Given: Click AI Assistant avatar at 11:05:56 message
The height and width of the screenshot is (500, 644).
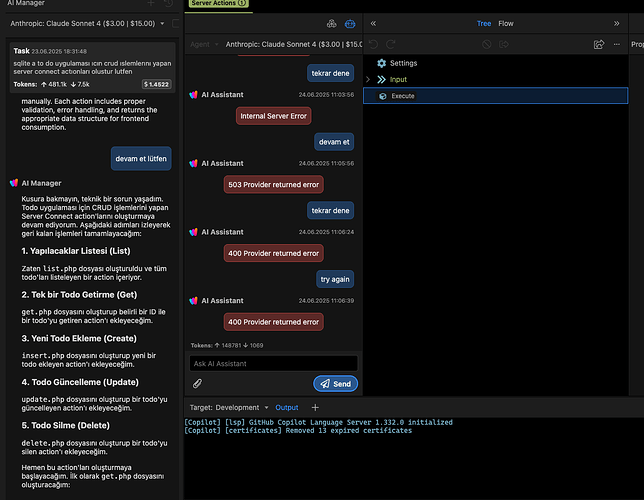Looking at the screenshot, I should click(x=193, y=163).
